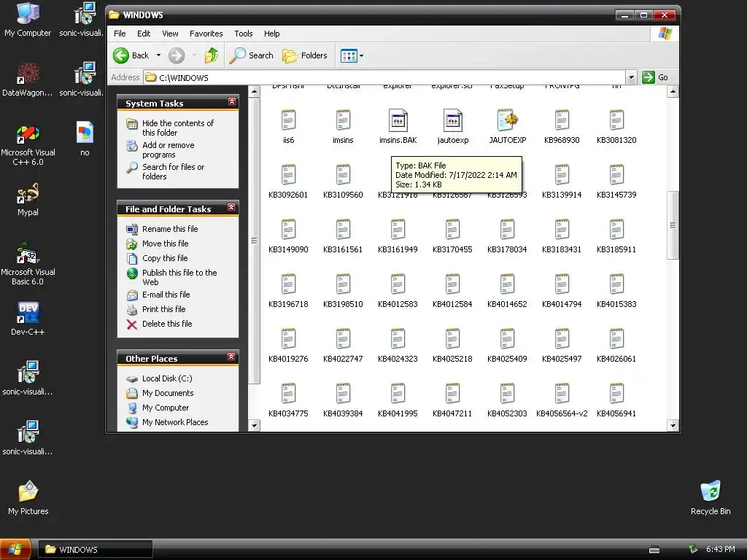The image size is (747, 560).
Task: Open the Edit menu
Action: click(x=144, y=34)
